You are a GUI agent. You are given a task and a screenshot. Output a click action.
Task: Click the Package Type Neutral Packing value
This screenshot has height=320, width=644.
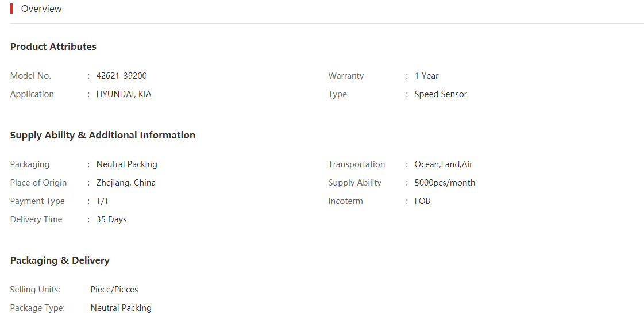(121, 308)
